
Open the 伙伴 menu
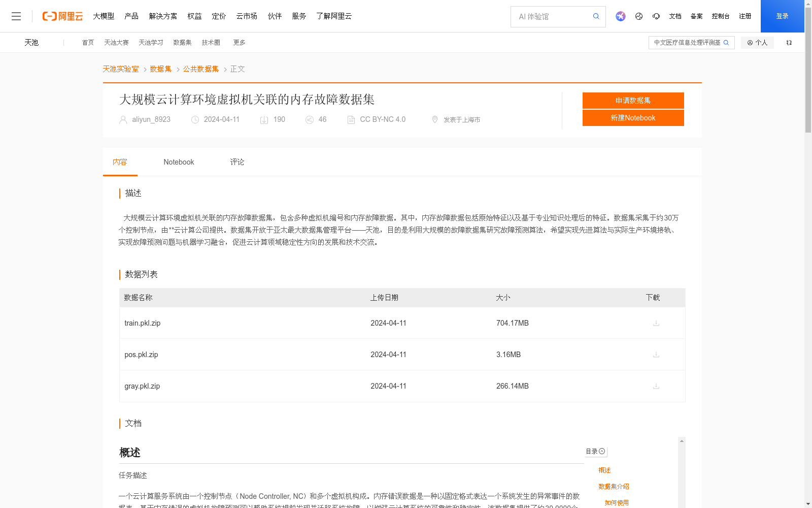[x=275, y=16]
